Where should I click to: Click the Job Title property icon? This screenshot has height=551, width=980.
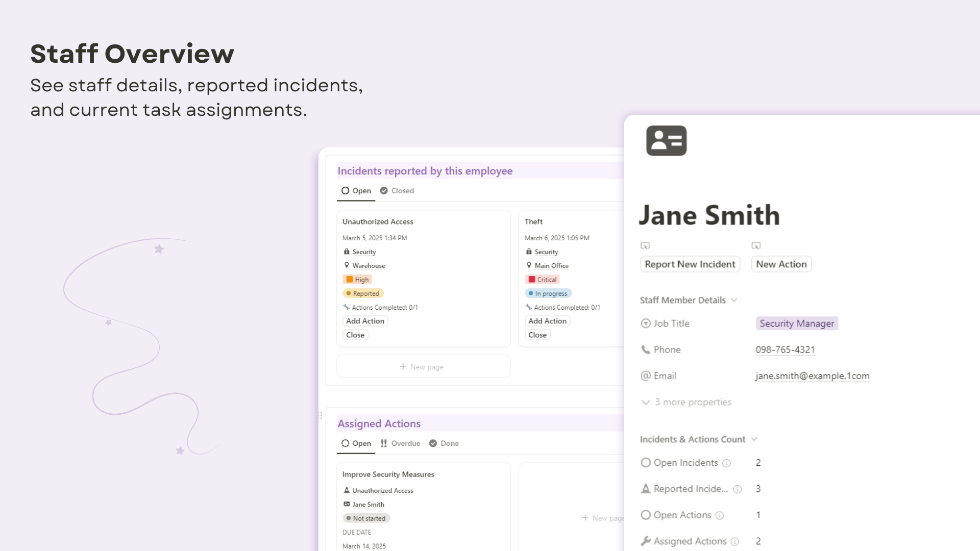click(646, 323)
